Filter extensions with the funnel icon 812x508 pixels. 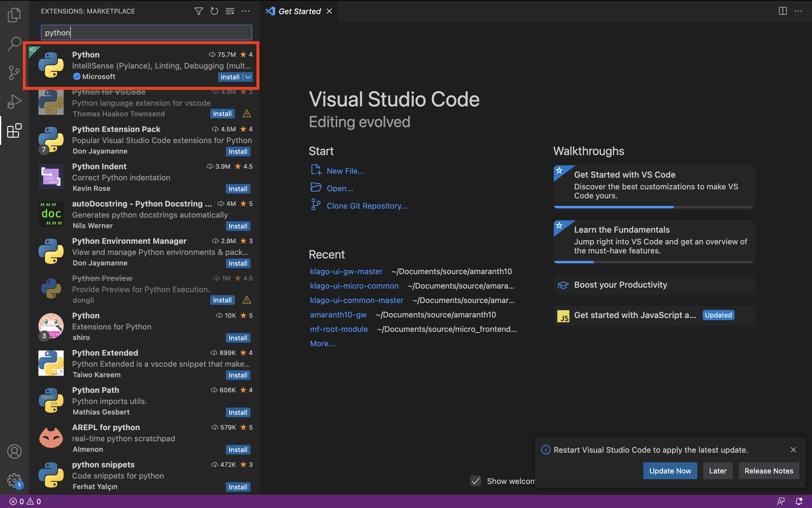click(x=198, y=11)
